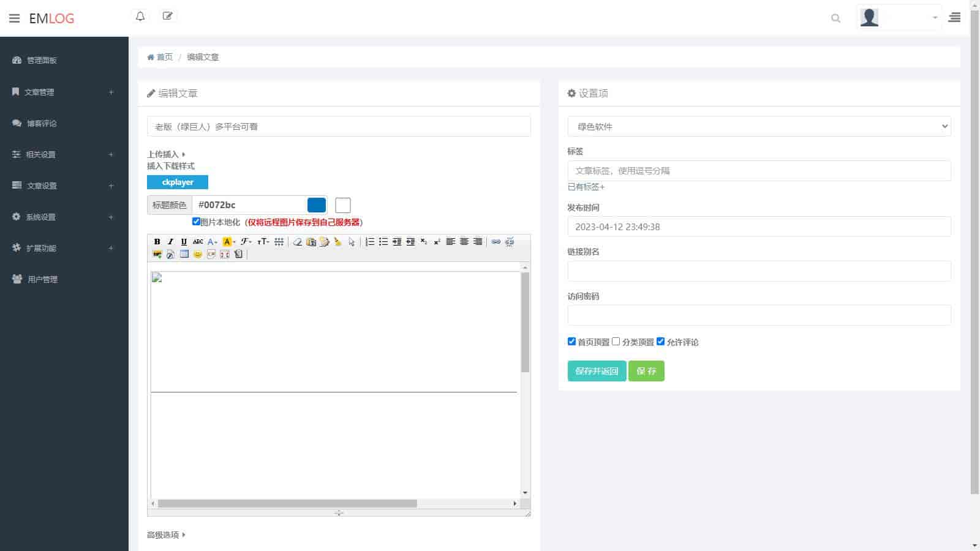Open the font text color picker
Image resolution: width=980 pixels, height=551 pixels.
(212, 242)
